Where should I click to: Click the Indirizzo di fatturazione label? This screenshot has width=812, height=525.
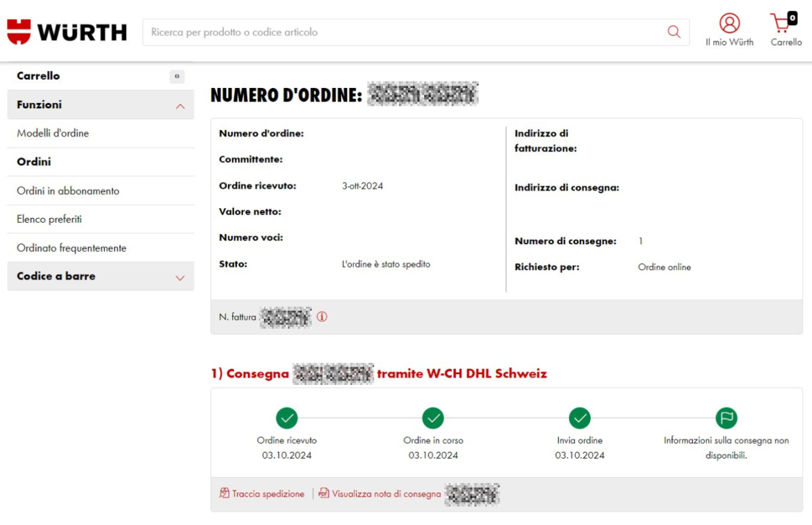(x=546, y=141)
